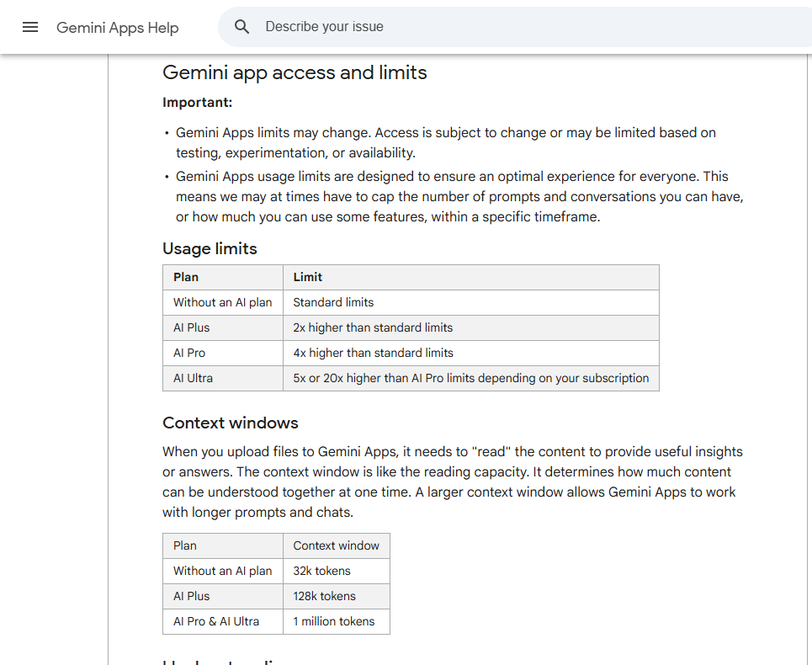The height and width of the screenshot is (665, 812).
Task: Click the '1 million tokens' cell
Action: (337, 622)
